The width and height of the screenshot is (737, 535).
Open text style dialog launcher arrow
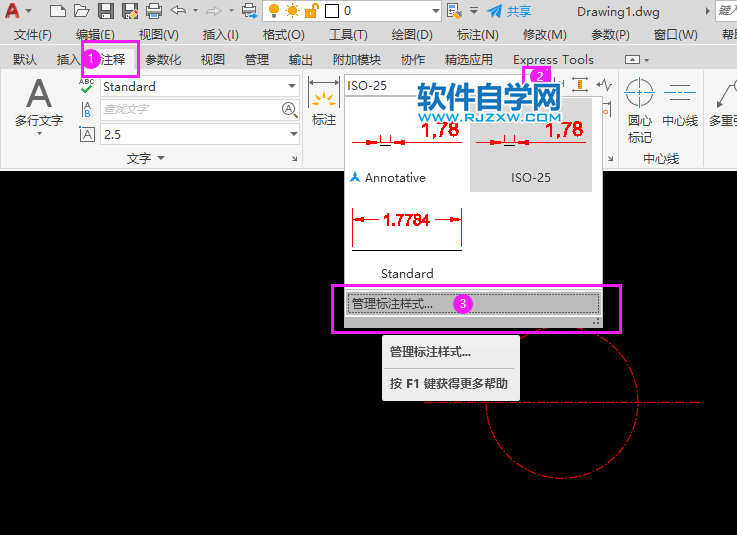click(x=295, y=159)
